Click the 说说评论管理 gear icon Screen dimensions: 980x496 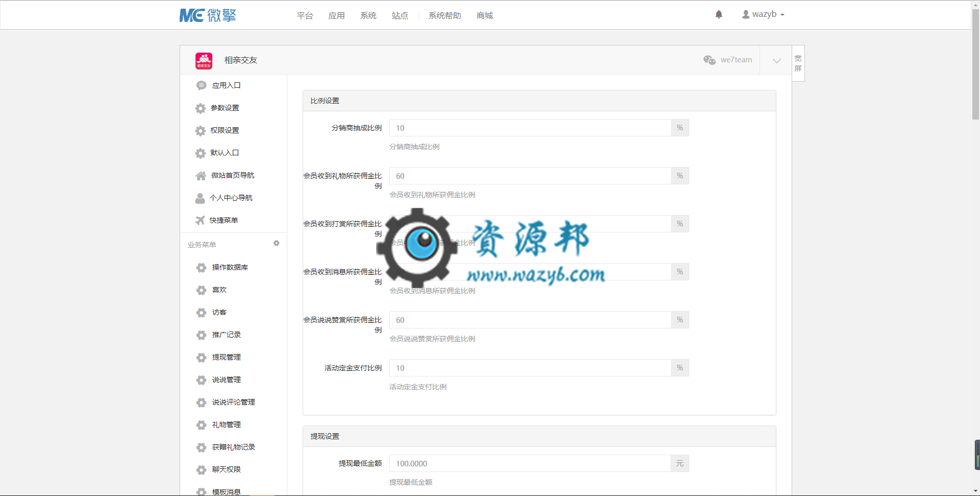pyautogui.click(x=201, y=403)
